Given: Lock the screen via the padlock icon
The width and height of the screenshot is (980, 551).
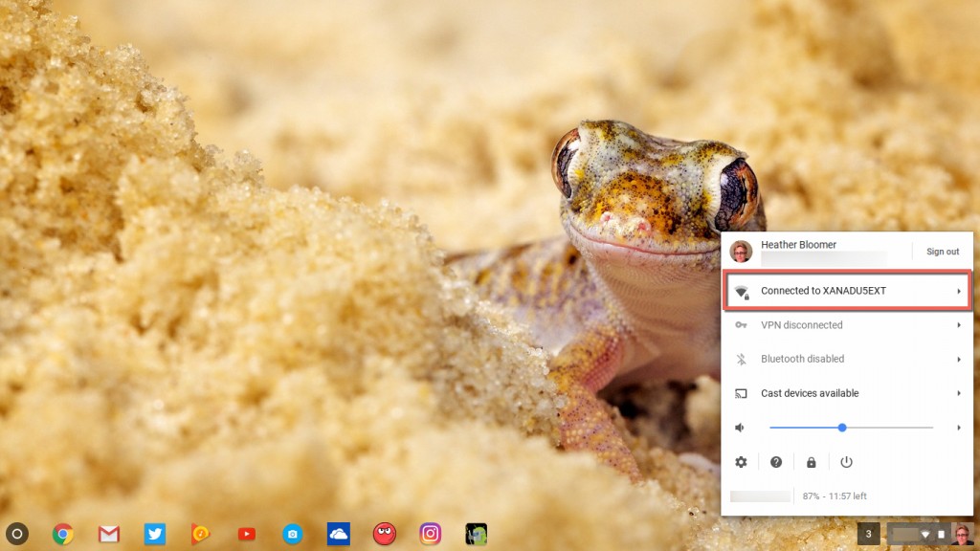Looking at the screenshot, I should pyautogui.click(x=811, y=462).
